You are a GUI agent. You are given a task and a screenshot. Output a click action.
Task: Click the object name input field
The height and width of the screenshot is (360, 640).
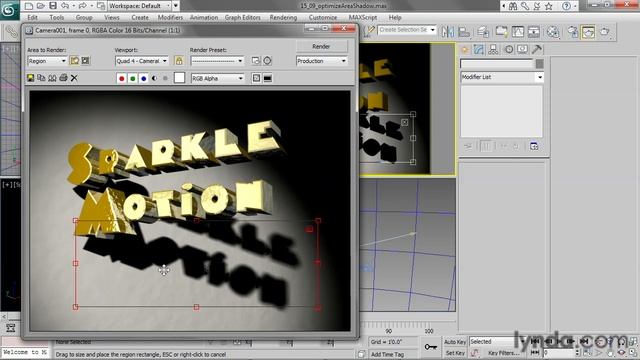click(x=497, y=64)
